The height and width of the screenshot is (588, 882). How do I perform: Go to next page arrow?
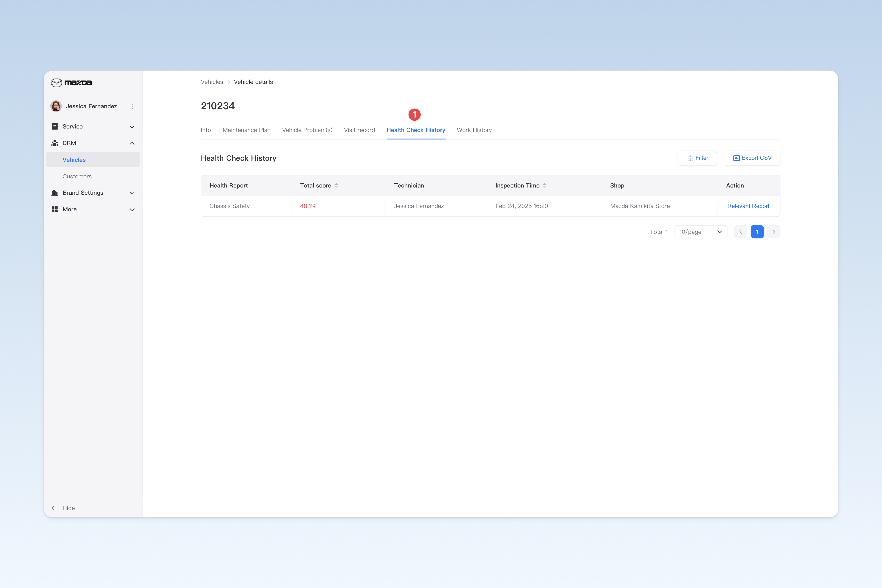coord(773,232)
